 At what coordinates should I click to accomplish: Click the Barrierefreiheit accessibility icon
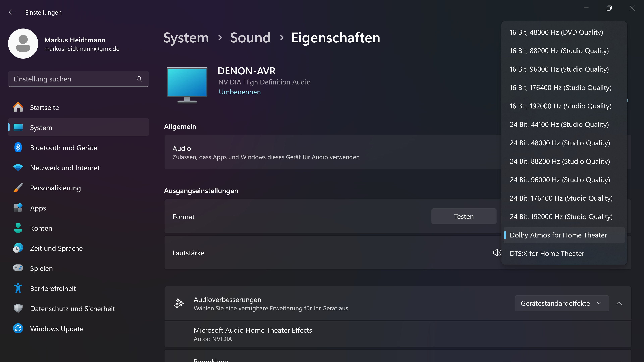pos(18,288)
